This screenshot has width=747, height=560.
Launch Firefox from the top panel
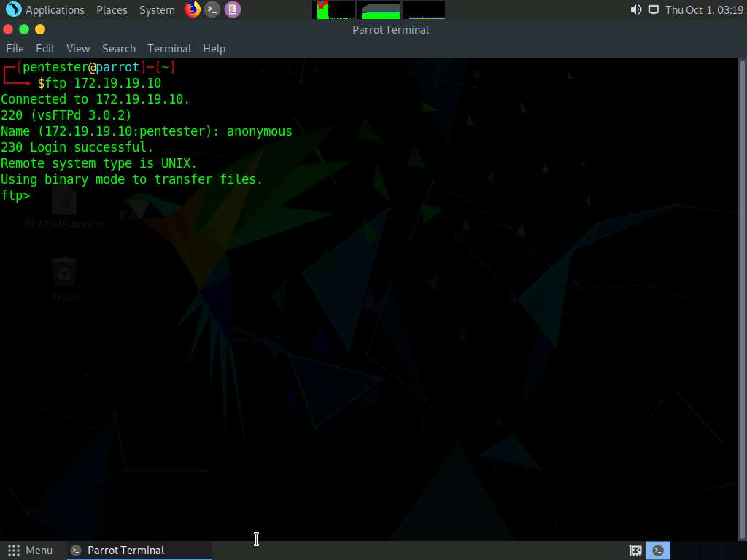click(193, 9)
